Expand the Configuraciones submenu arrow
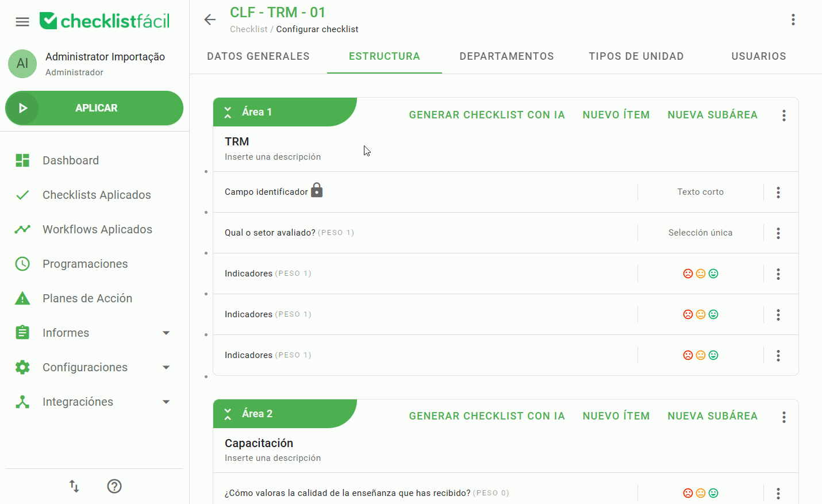 (x=166, y=367)
